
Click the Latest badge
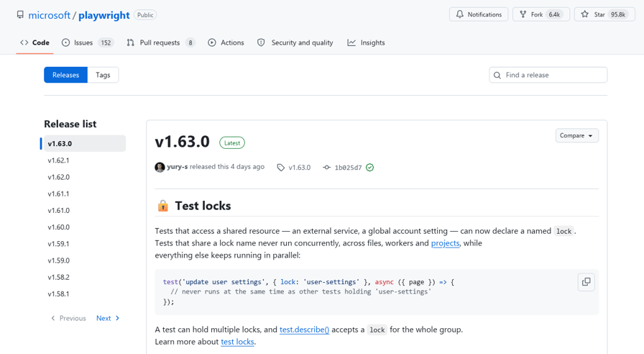tap(232, 142)
